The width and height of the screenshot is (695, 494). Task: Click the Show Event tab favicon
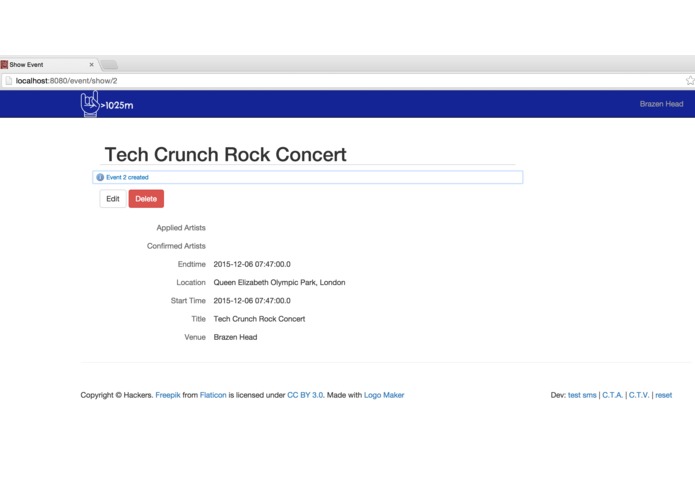[4, 65]
